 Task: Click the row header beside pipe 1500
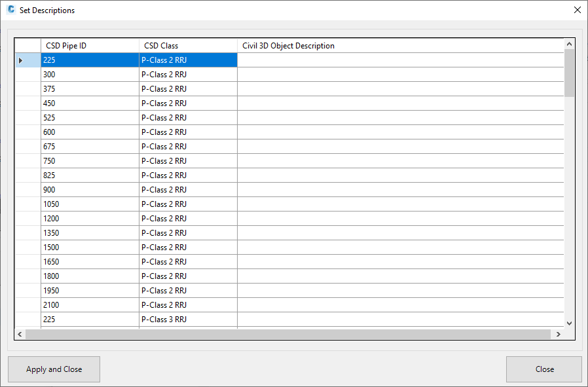tap(28, 248)
